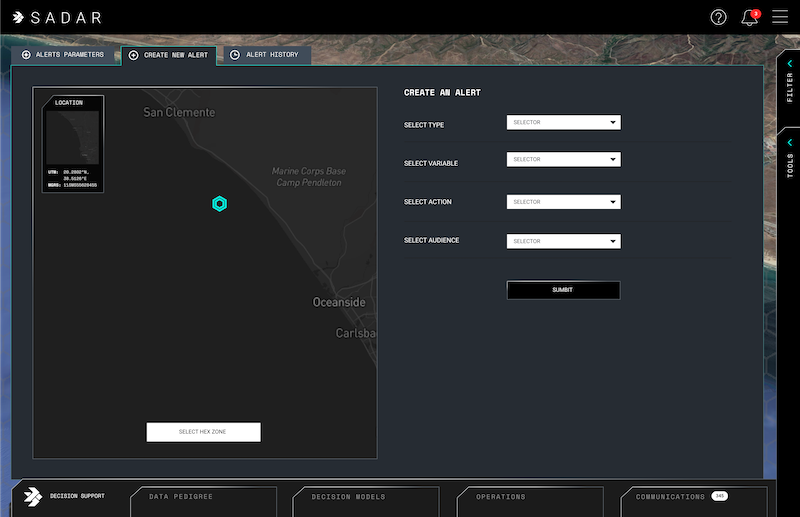800x517 pixels.
Task: Open the Select Action dropdown
Action: click(x=564, y=202)
